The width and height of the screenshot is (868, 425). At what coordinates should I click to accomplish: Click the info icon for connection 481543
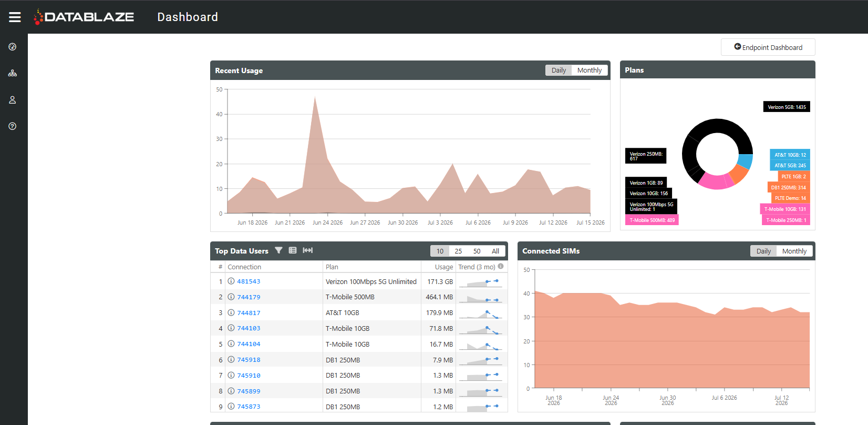click(x=231, y=281)
